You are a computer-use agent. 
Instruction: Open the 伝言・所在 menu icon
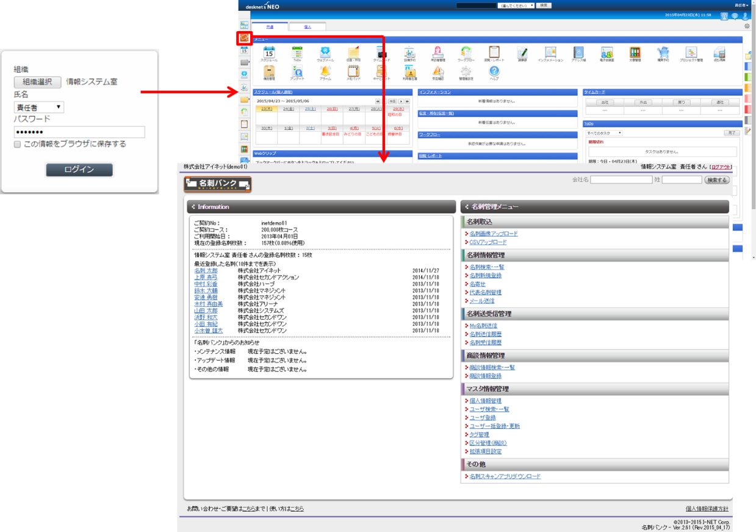point(353,53)
